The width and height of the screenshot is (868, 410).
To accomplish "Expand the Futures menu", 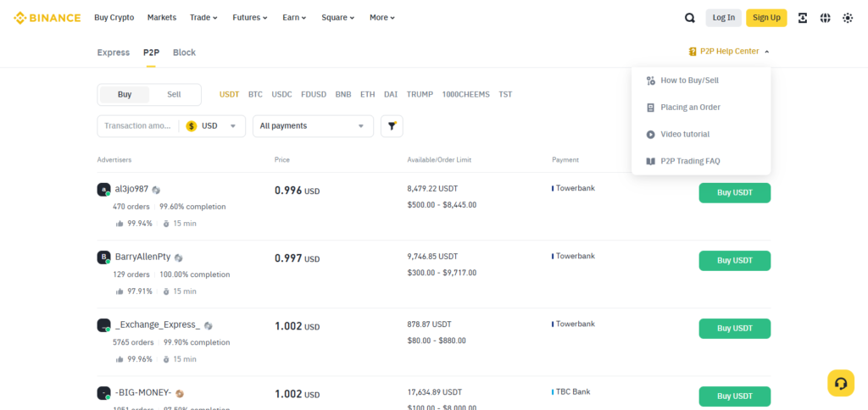I will 250,18.
